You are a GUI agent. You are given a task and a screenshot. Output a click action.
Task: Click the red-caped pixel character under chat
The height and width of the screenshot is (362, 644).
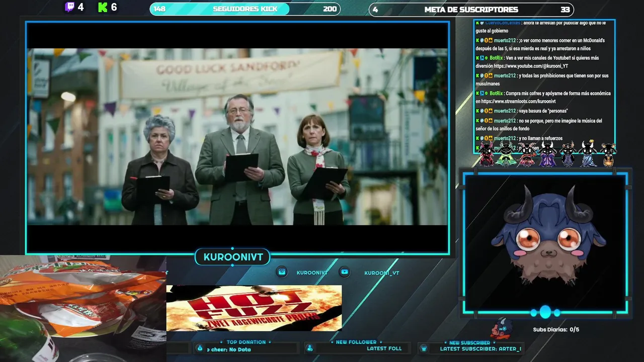487,154
